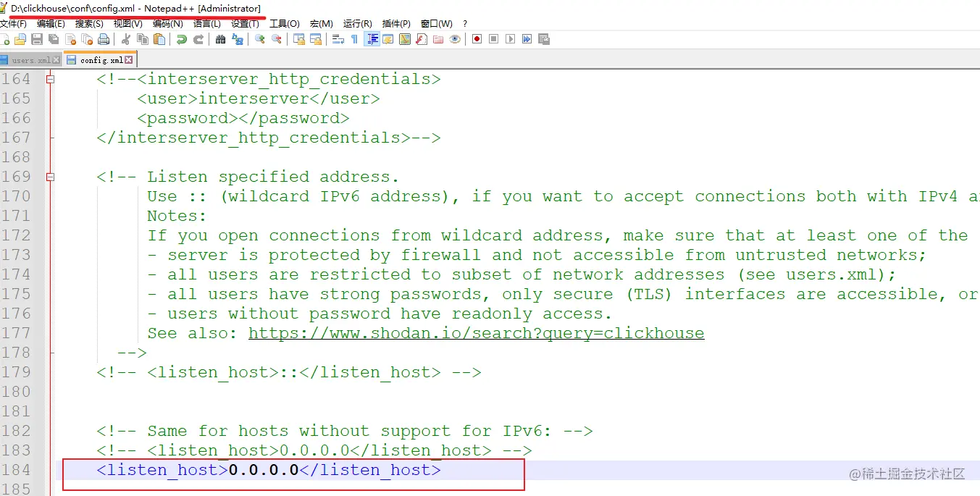Open the 文件(F) menu
This screenshot has width=980, height=496.
[13, 24]
